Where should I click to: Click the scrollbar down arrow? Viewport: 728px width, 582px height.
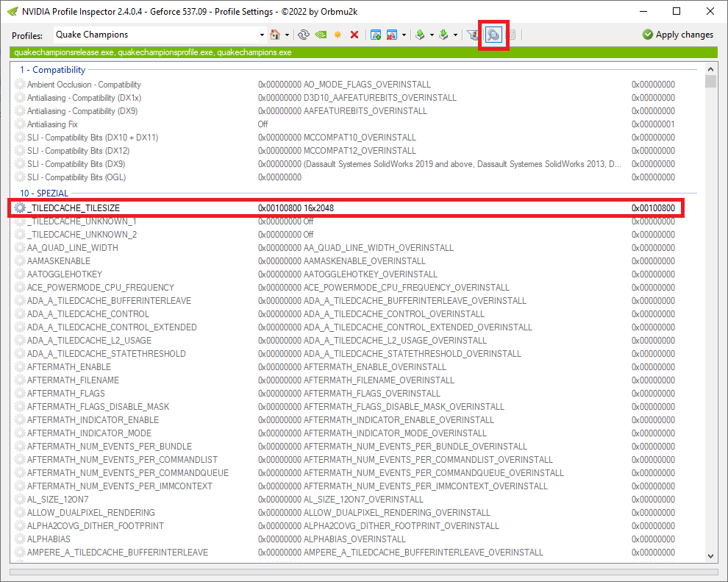pos(710,556)
